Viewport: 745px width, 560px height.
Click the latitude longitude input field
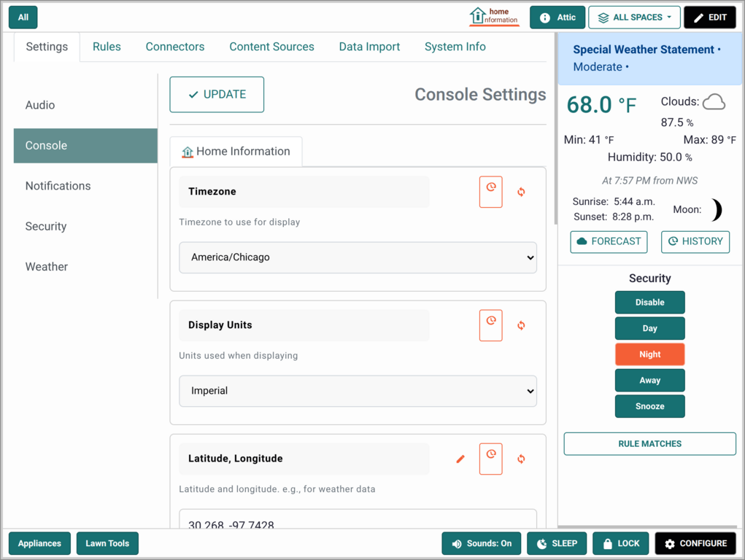358,518
